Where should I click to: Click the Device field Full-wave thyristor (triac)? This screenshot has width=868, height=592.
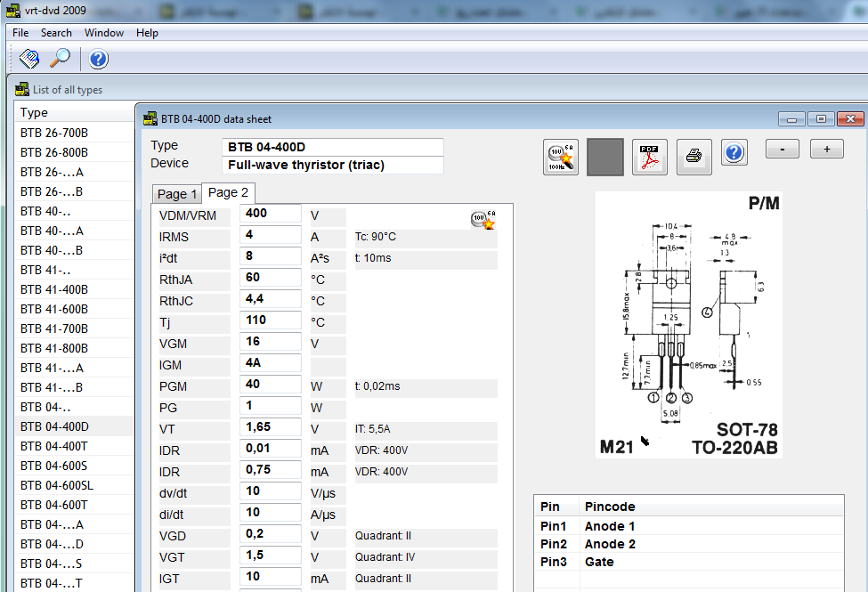click(x=333, y=165)
